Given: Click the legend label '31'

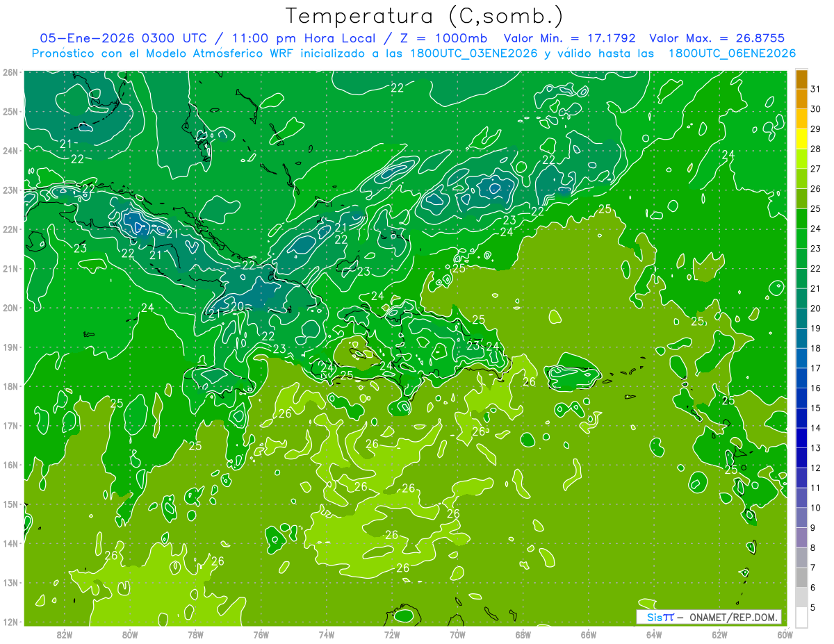Looking at the screenshot, I should tap(815, 89).
